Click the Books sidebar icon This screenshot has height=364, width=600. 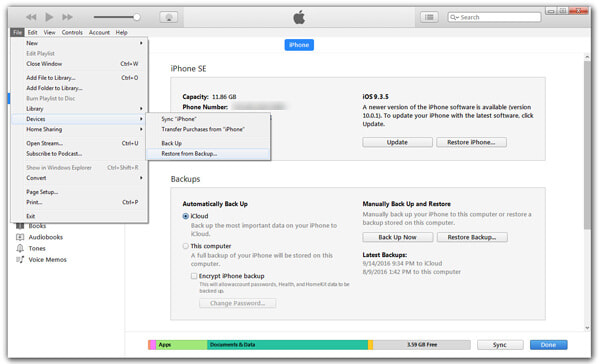click(x=20, y=226)
